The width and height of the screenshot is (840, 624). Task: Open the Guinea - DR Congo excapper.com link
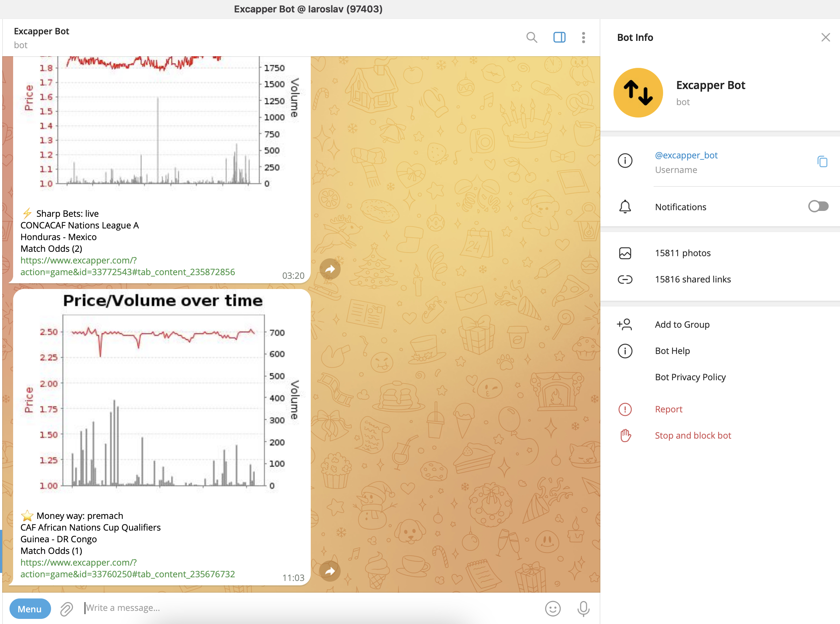128,568
